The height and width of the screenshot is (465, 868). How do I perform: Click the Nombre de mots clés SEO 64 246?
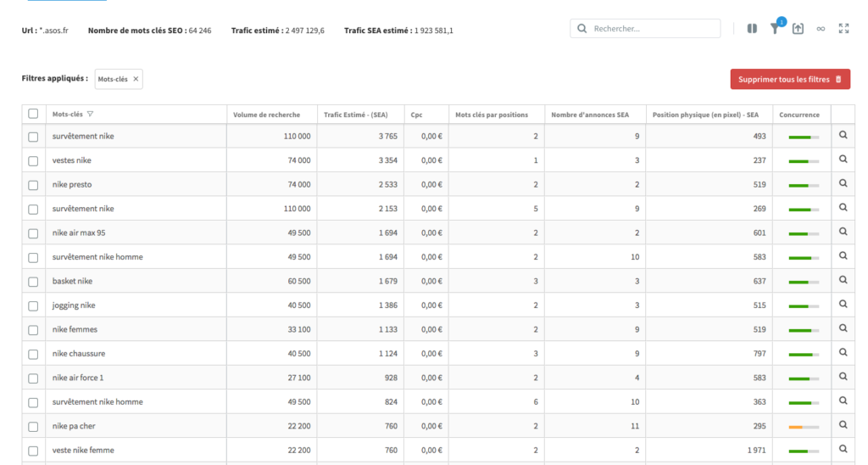click(x=149, y=31)
